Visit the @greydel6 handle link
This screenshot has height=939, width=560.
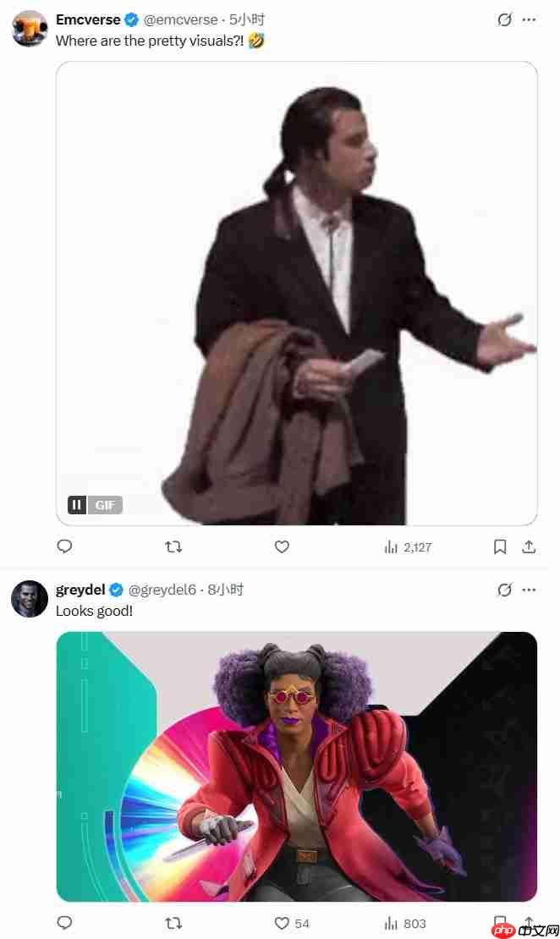[x=162, y=590]
